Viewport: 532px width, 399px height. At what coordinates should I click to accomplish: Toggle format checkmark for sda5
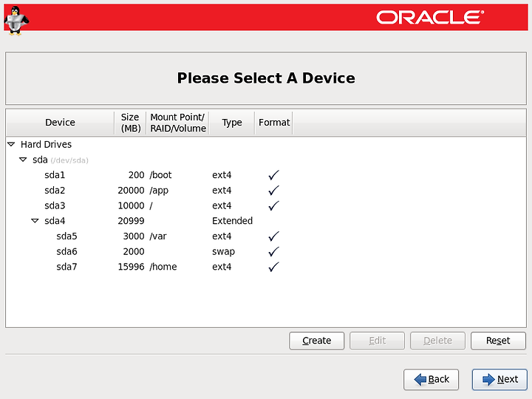[x=273, y=236]
